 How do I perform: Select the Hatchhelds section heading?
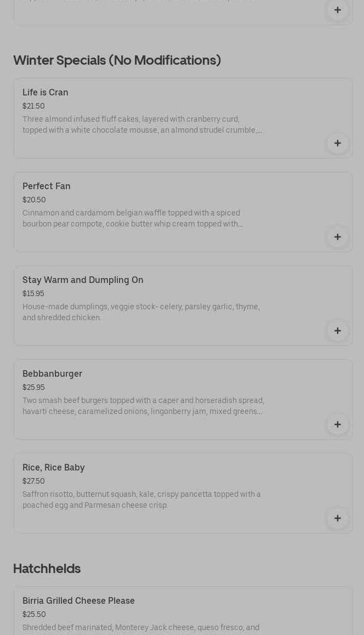tap(47, 569)
